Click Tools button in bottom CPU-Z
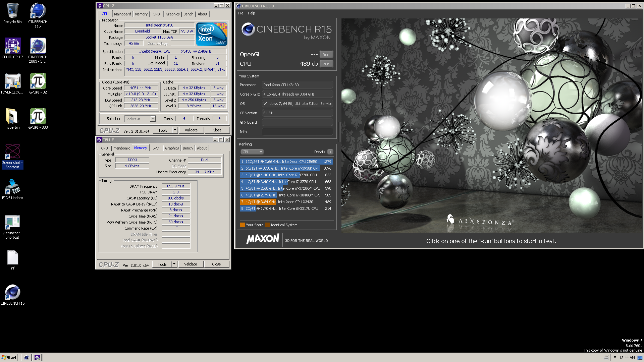The image size is (644, 362). pyautogui.click(x=162, y=264)
